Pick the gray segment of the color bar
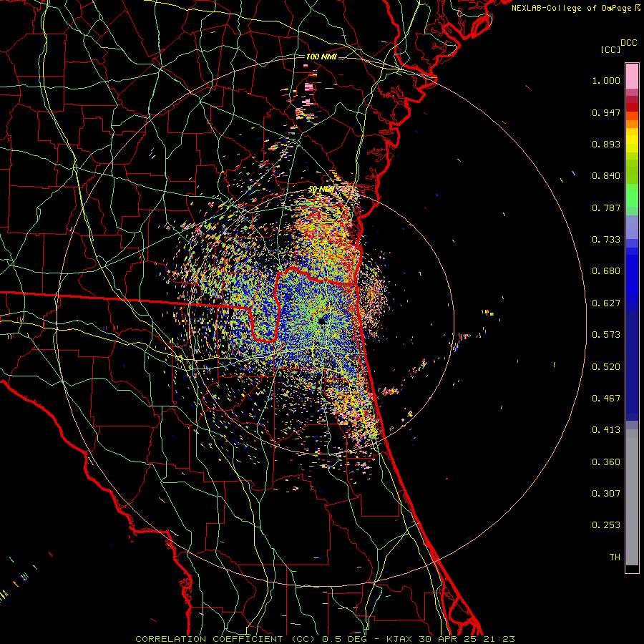Screen dimensions: 644x644 pyautogui.click(x=632, y=497)
